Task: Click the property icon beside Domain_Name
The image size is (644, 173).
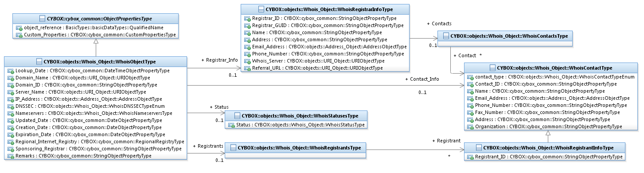Action: pyautogui.click(x=11, y=78)
